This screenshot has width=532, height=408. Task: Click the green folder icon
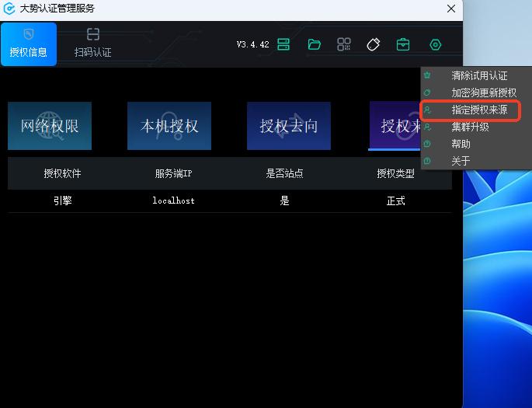tap(315, 44)
